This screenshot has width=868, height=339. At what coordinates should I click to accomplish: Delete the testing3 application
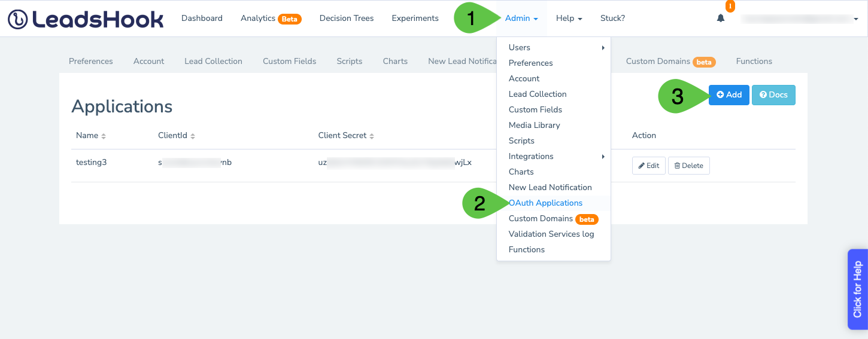pos(688,166)
